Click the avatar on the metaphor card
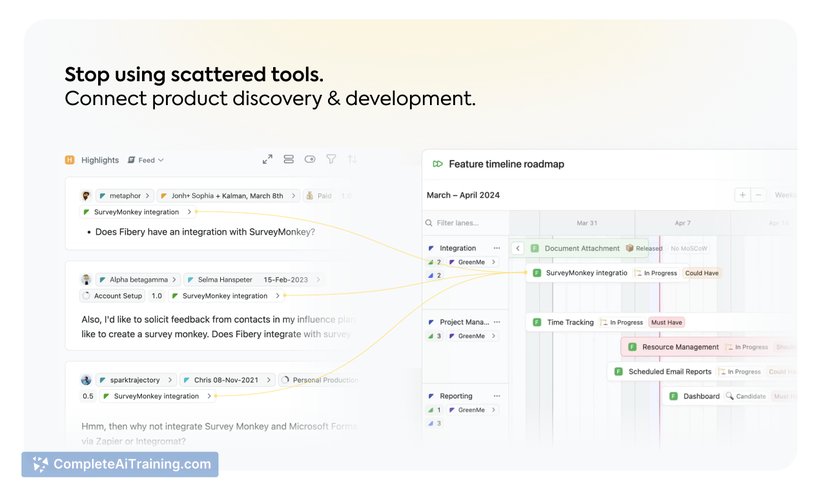The width and height of the screenshot is (820, 490). click(x=86, y=196)
